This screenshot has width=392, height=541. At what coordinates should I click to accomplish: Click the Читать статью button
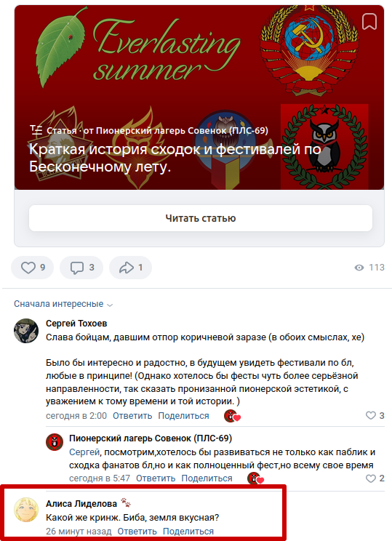click(x=201, y=218)
